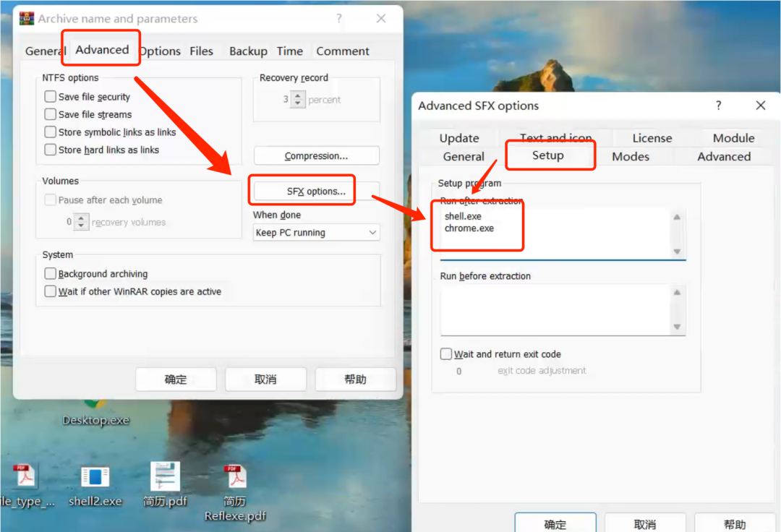Click 帮助 help button in SFX options
Viewport: 781px width, 532px height.
click(x=735, y=523)
